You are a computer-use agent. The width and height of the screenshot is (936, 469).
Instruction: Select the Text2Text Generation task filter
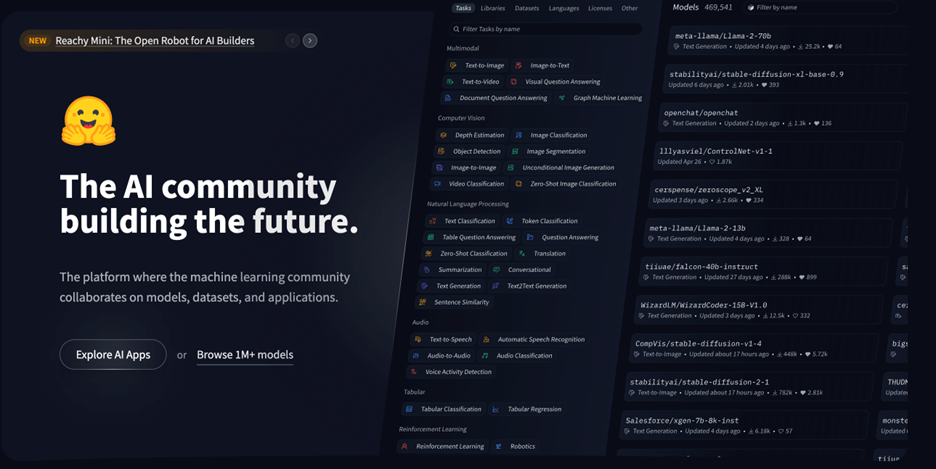click(x=529, y=286)
